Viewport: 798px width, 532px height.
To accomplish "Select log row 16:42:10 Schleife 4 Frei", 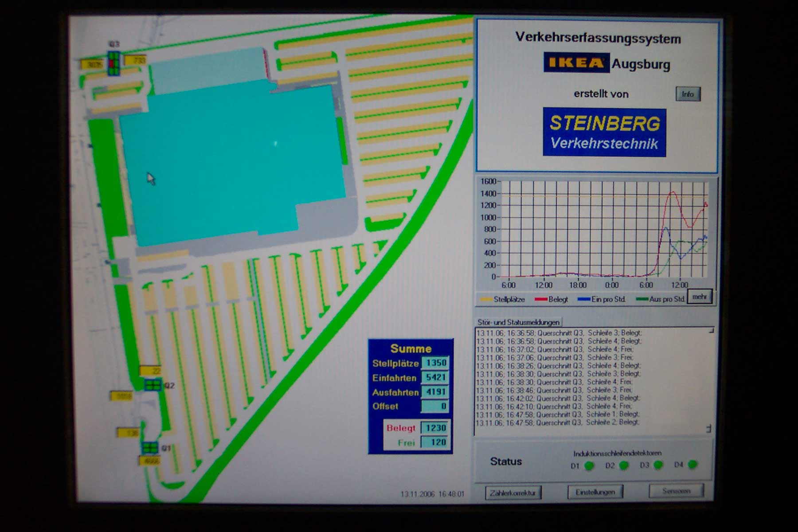I will click(554, 406).
